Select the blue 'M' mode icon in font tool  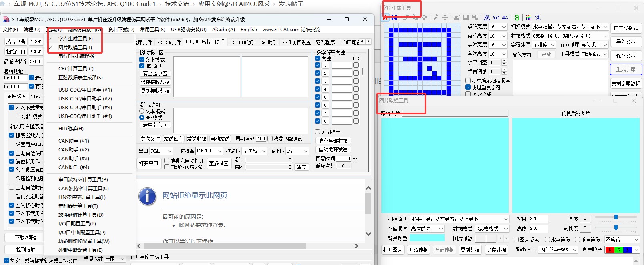pyautogui.click(x=394, y=18)
